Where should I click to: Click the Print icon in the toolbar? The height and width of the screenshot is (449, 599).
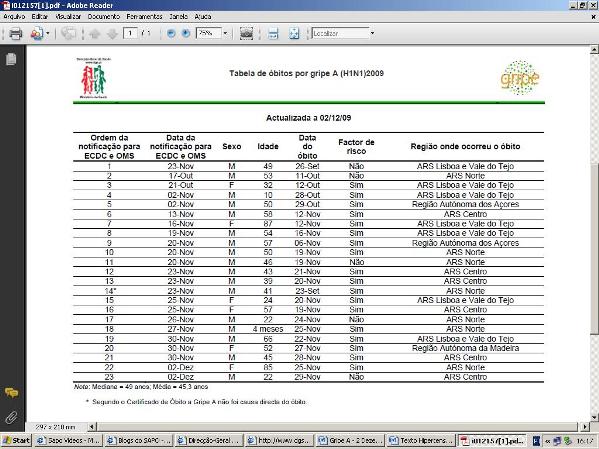pyautogui.click(x=16, y=34)
